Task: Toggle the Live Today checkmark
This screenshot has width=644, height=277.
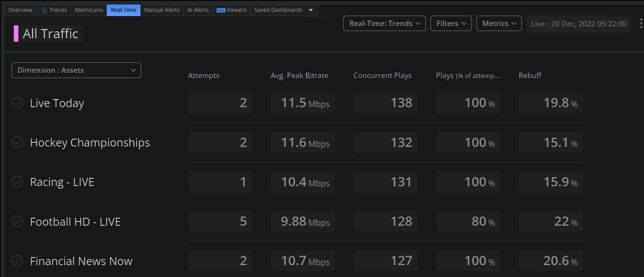Action: click(17, 103)
